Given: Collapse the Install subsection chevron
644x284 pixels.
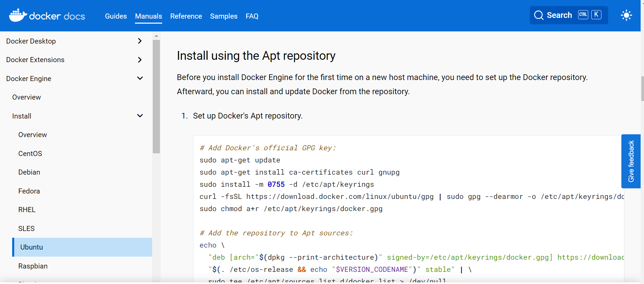Looking at the screenshot, I should (140, 116).
